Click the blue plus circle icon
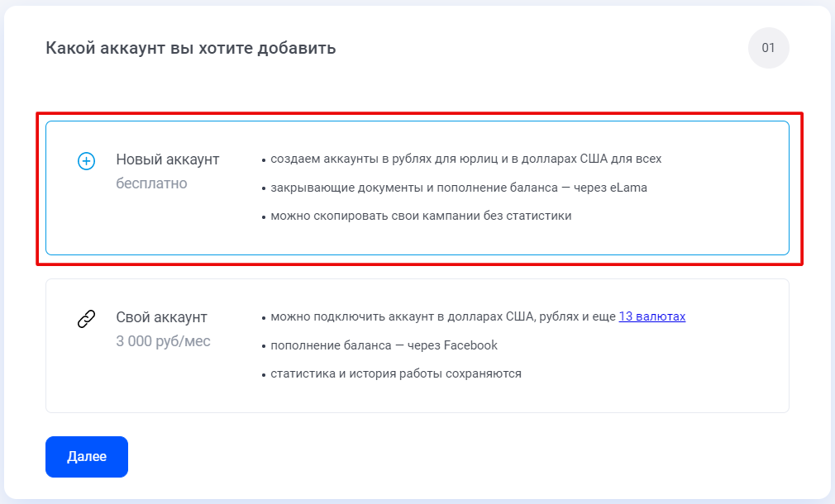835x504 pixels. 87,161
